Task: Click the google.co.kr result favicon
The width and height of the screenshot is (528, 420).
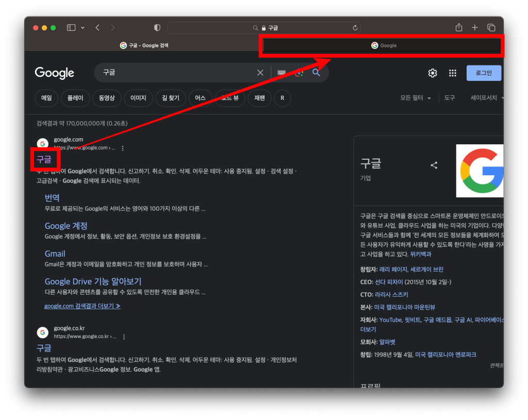Action: [x=42, y=332]
